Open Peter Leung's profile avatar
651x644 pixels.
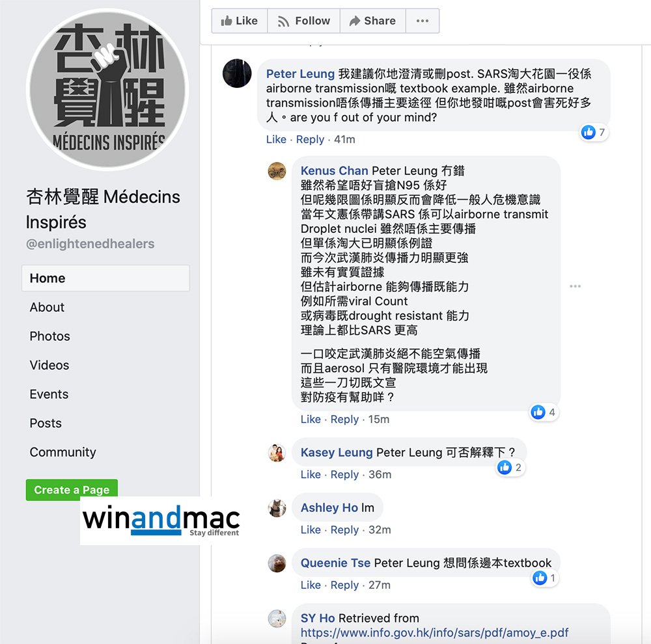[237, 74]
